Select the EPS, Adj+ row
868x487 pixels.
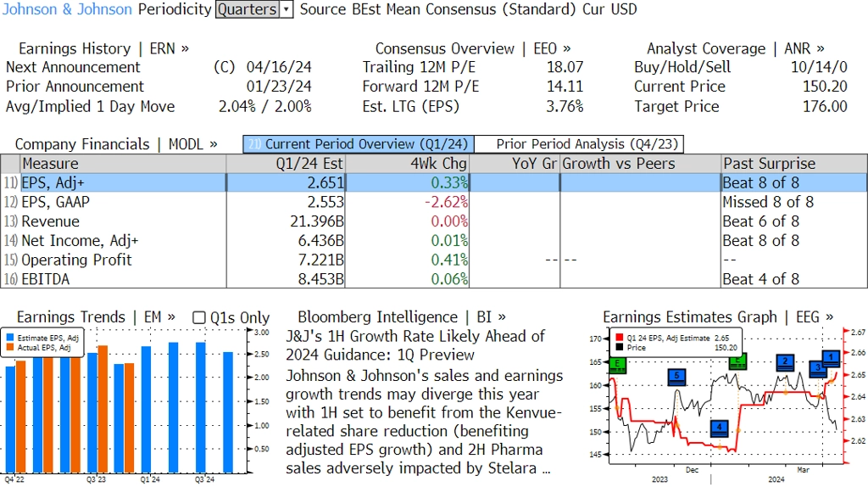coord(434,182)
